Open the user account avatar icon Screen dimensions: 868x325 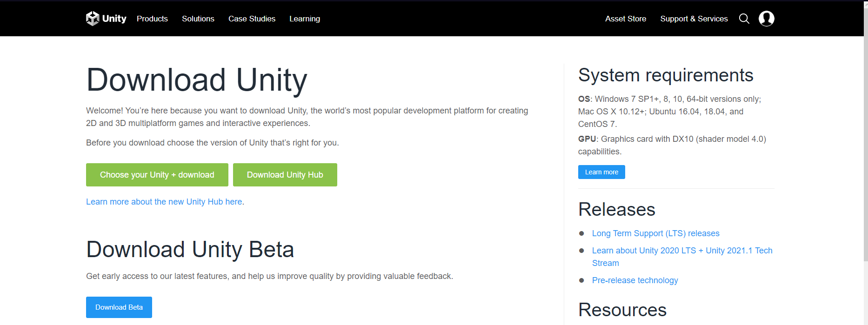tap(766, 19)
